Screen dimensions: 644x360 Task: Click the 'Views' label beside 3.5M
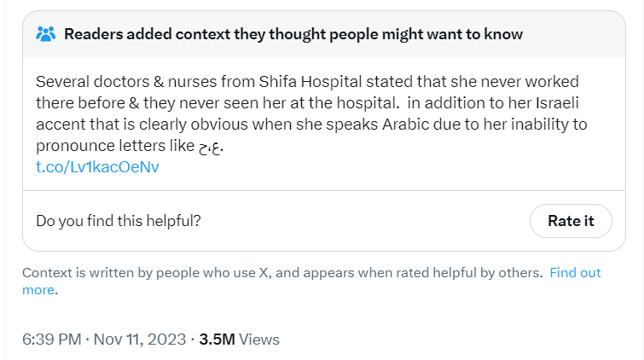pos(259,340)
